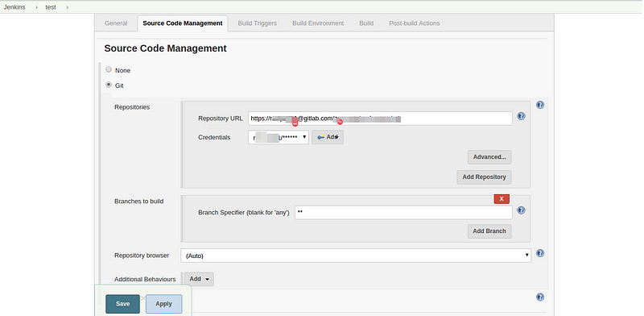Focus the Branch Specifier input field
Viewport: 644px width, 316px height.
tap(403, 213)
